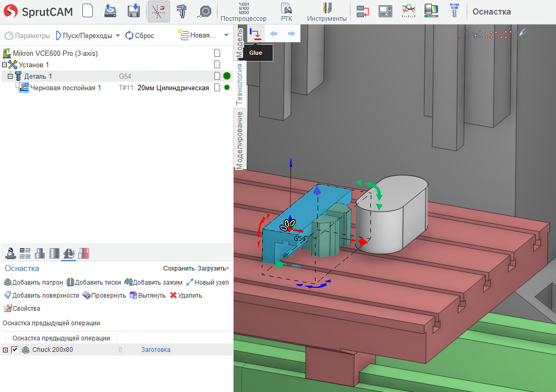Click the page icon in Mikron VCE600 row

(217, 53)
